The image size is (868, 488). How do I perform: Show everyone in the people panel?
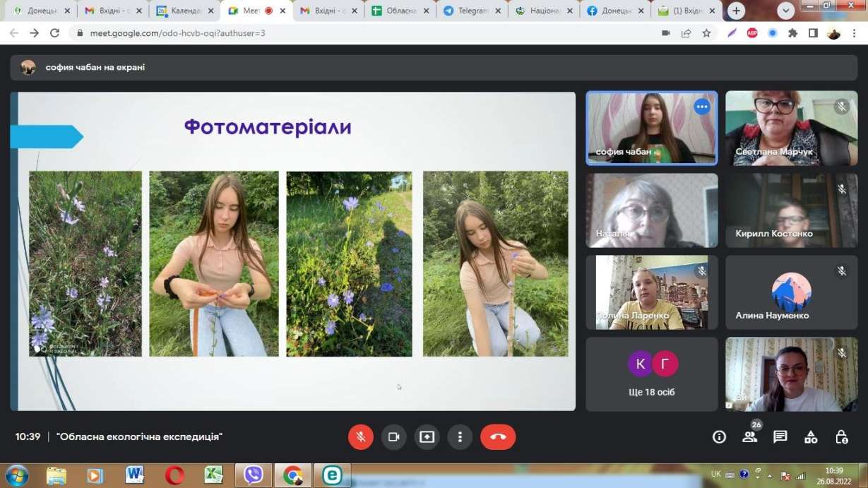tap(749, 437)
